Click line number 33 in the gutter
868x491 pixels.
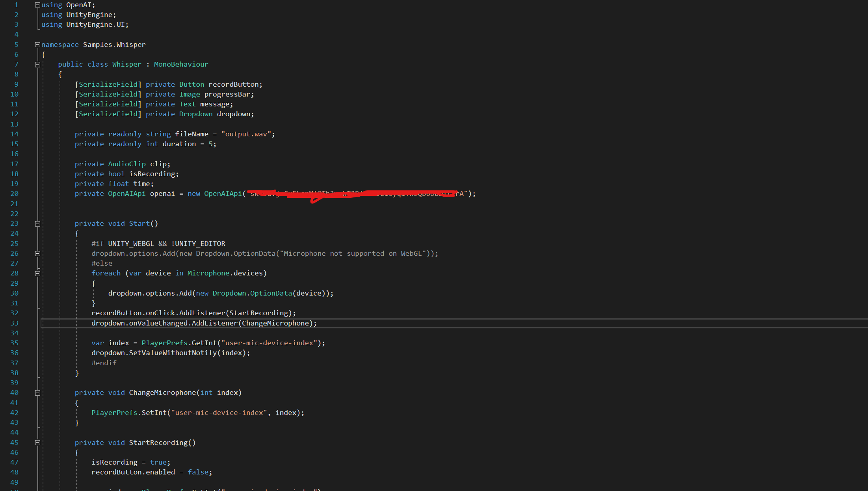(x=14, y=323)
